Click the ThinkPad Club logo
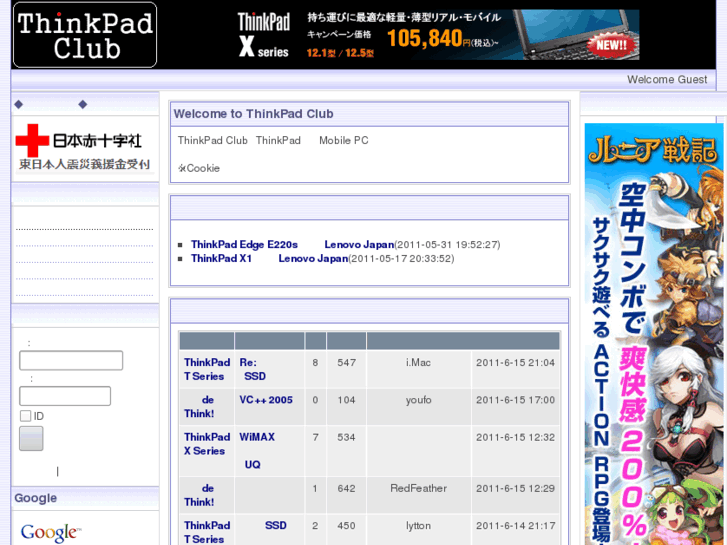Image resolution: width=727 pixels, height=545 pixels. point(85,35)
